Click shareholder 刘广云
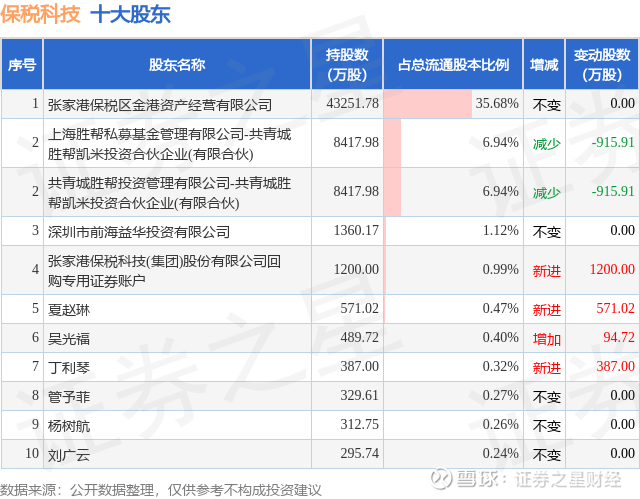This screenshot has width=640, height=499. coord(69,455)
